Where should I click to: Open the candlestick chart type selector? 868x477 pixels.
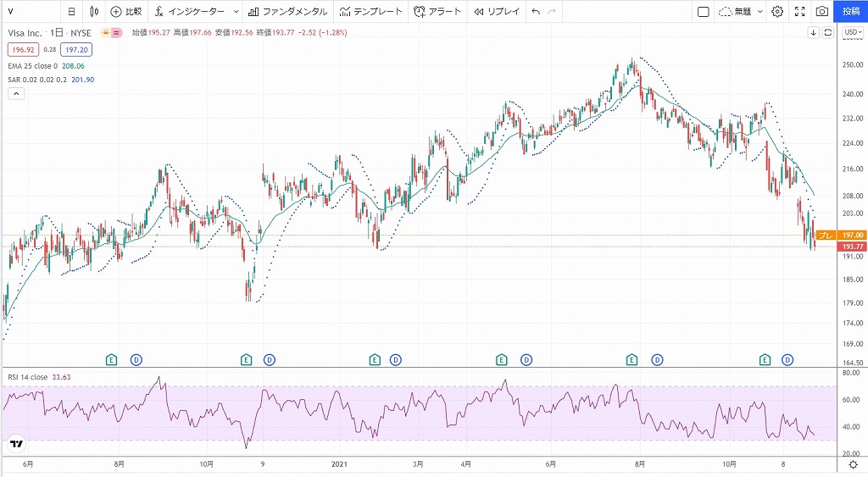click(x=93, y=12)
